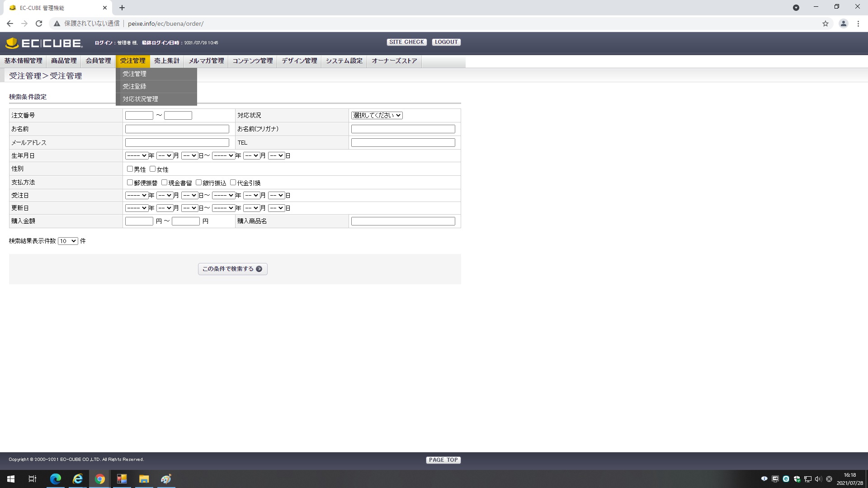Open Microsoft Edge from the taskbar

(x=56, y=479)
